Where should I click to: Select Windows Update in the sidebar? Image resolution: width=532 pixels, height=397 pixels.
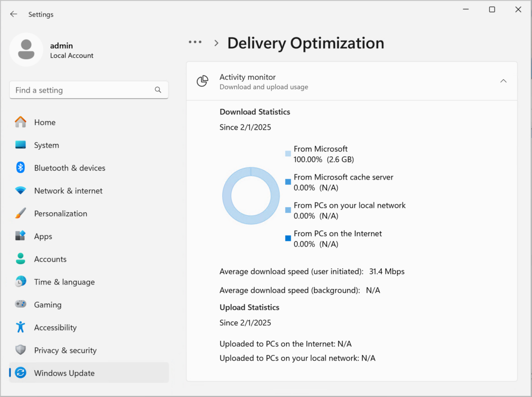pyautogui.click(x=89, y=373)
